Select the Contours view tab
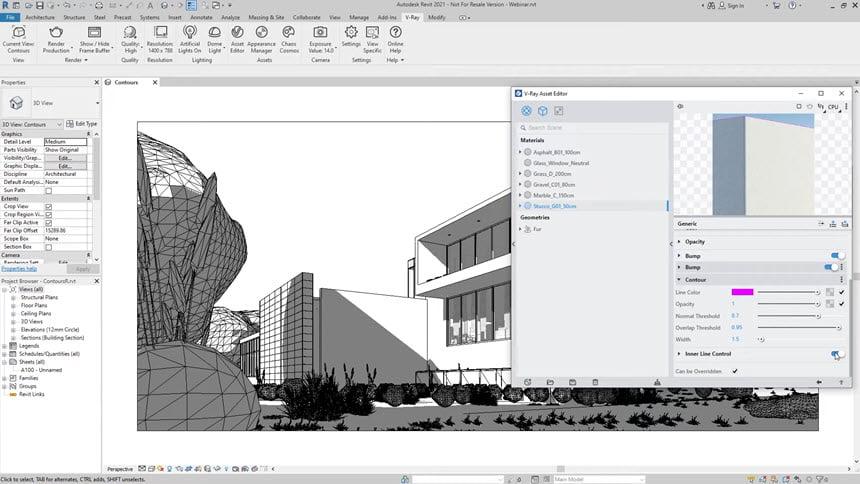Screen dimensions: 860x484 (126, 82)
